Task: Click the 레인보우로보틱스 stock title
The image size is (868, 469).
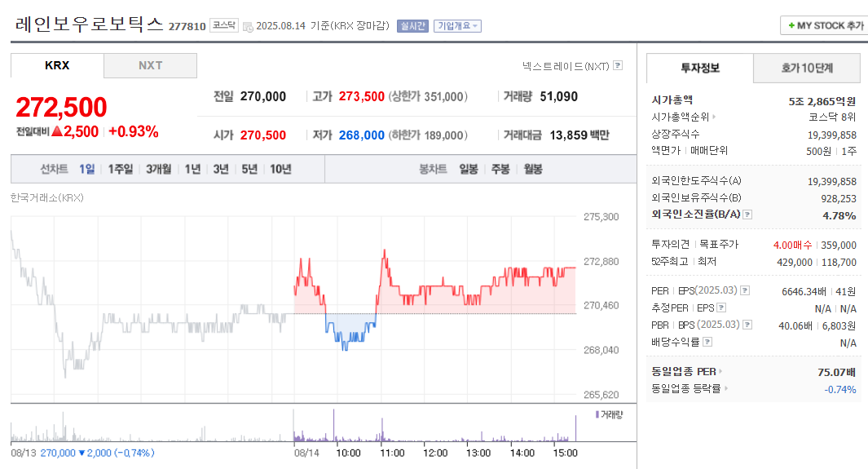Action: pos(89,24)
